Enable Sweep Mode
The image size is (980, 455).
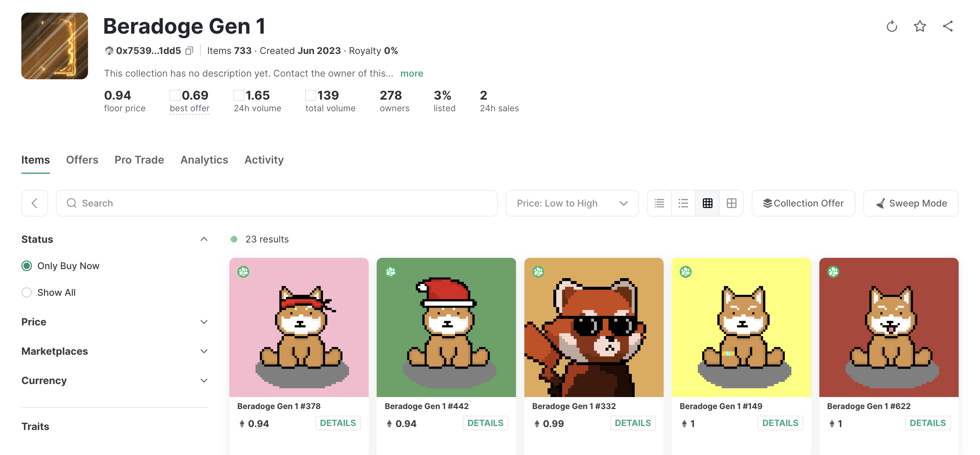[910, 203]
